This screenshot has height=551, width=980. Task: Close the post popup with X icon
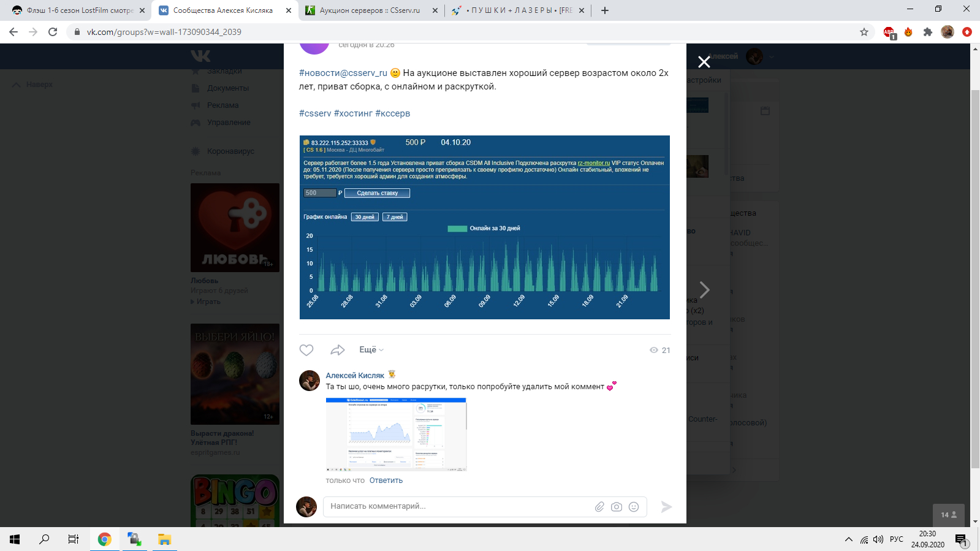coord(704,62)
